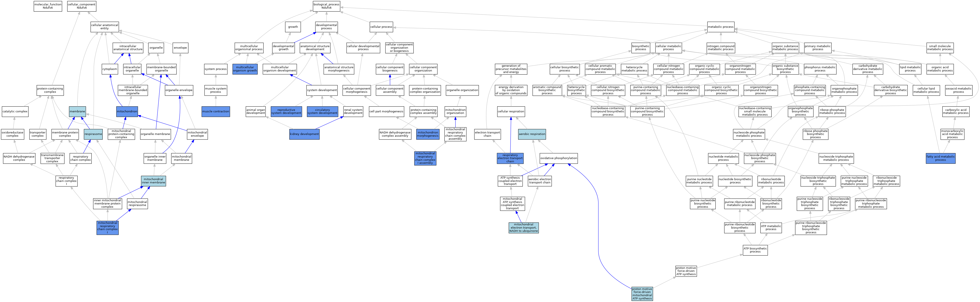Select the respiratory electron transport chain node

click(510, 158)
